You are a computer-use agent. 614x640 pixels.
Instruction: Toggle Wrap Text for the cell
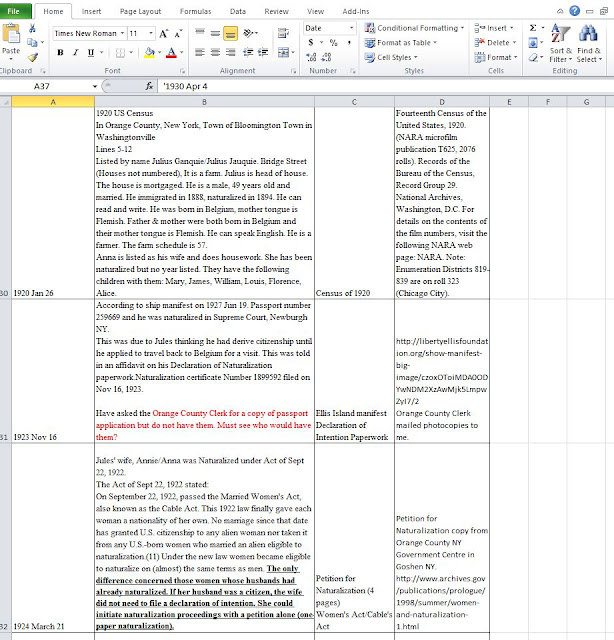click(x=283, y=33)
